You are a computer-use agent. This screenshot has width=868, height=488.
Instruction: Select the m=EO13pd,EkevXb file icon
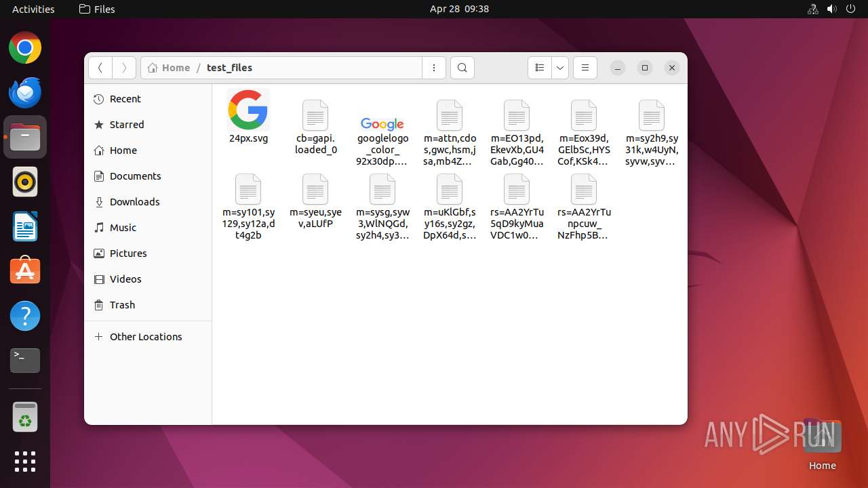(x=517, y=115)
